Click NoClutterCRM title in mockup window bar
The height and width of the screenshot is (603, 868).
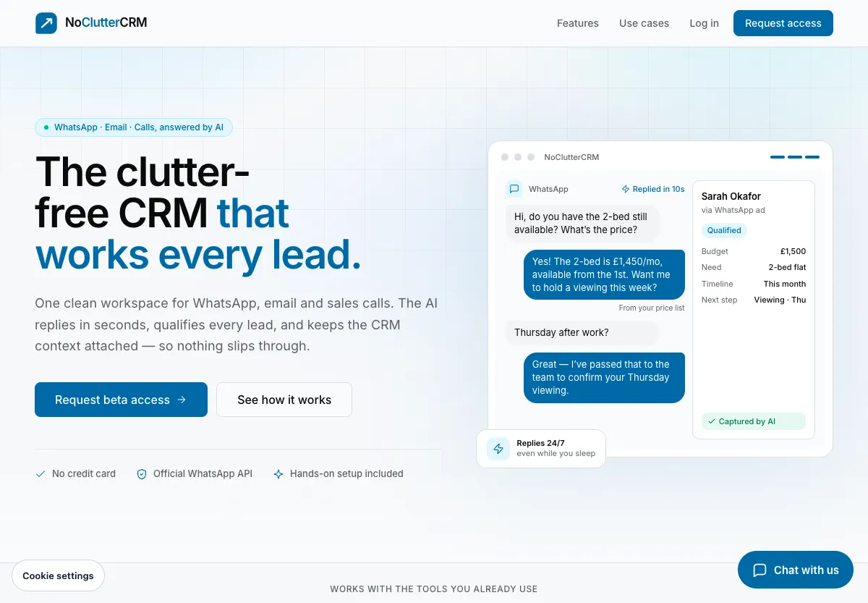tap(571, 157)
